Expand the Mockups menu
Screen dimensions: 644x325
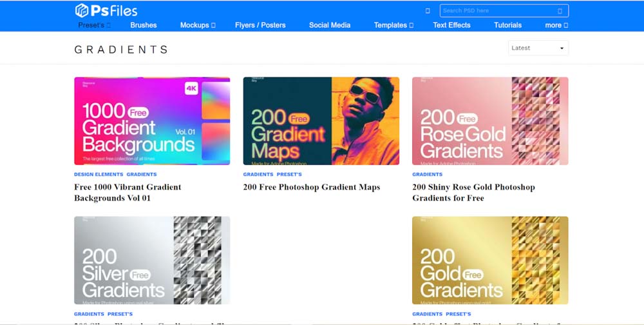tap(198, 25)
